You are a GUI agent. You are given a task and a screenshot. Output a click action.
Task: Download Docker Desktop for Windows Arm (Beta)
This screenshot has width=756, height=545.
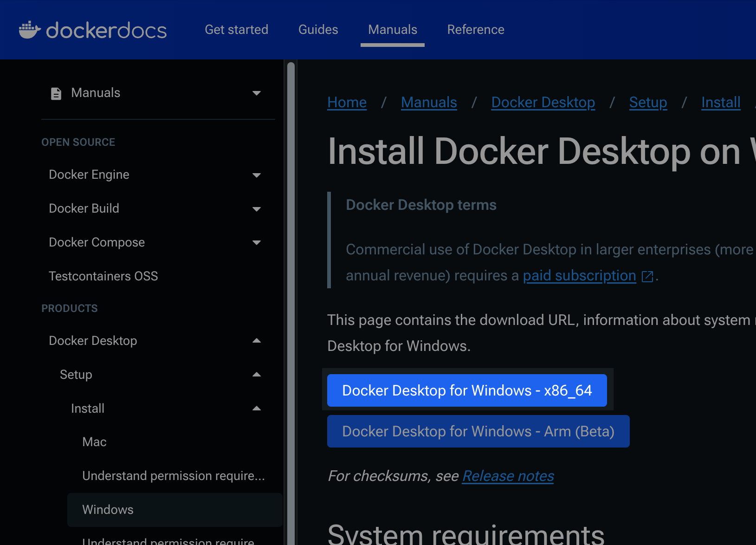pos(478,431)
